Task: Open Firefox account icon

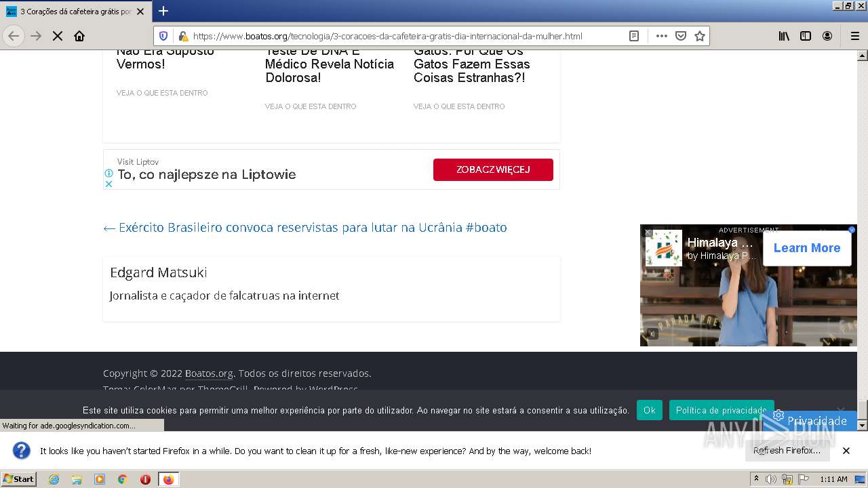Action: coord(827,36)
